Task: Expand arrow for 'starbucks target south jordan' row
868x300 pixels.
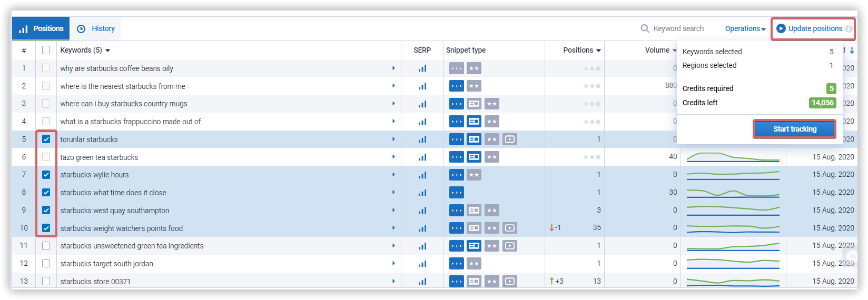Action: pos(393,264)
